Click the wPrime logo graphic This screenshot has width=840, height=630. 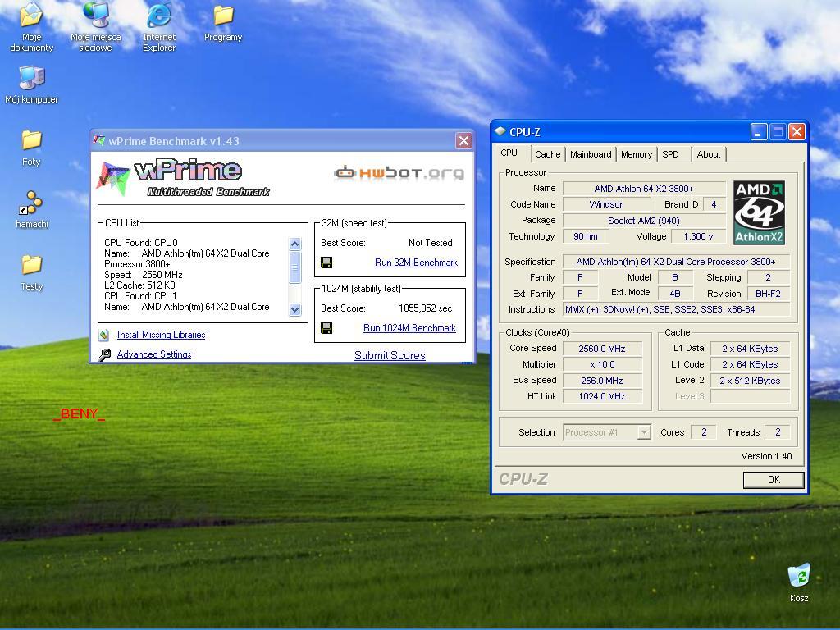pyautogui.click(x=183, y=178)
